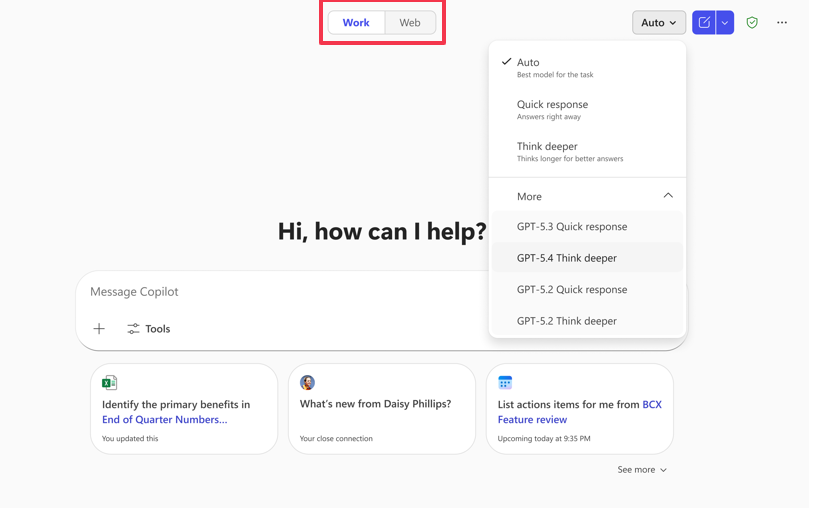
Task: Select the Work mode toggle
Action: coord(356,22)
